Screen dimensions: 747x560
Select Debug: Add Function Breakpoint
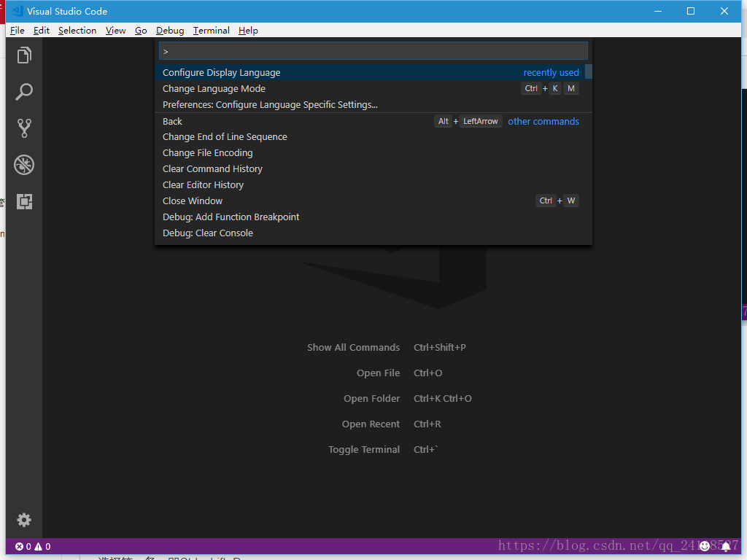(x=370, y=217)
